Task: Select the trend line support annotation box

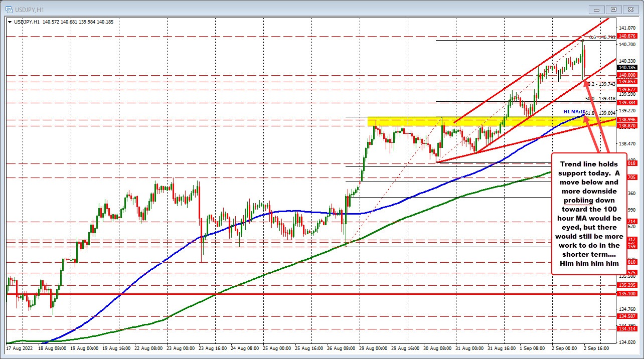Action: (x=589, y=214)
